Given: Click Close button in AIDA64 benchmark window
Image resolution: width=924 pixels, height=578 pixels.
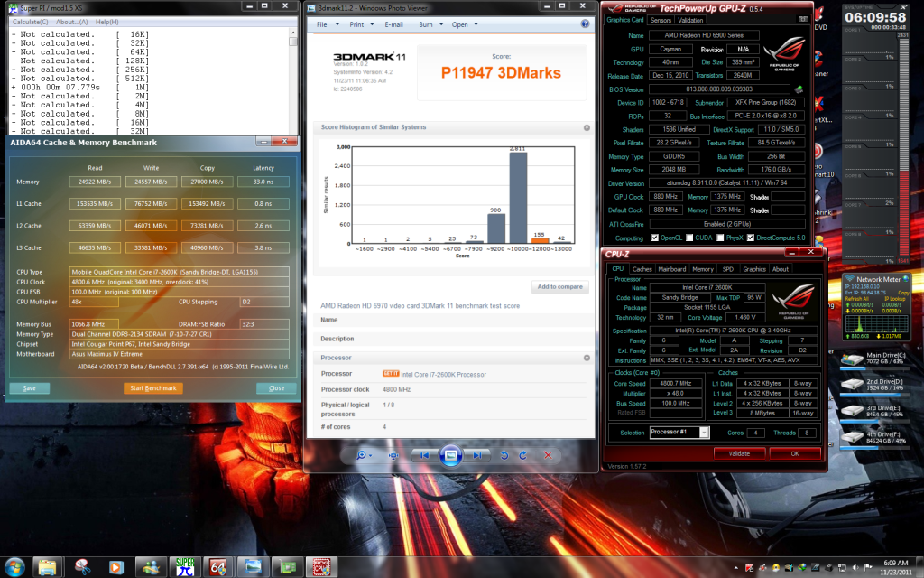Looking at the screenshot, I should pyautogui.click(x=276, y=388).
